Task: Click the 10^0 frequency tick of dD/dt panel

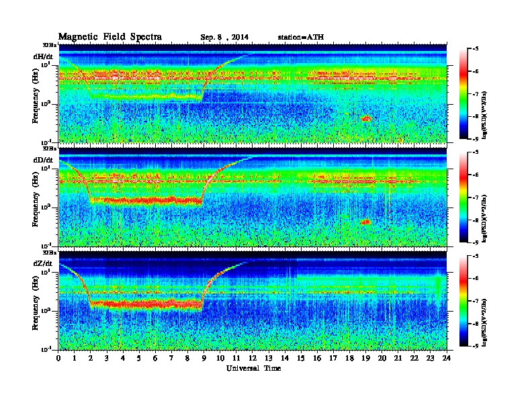Action: [46, 208]
